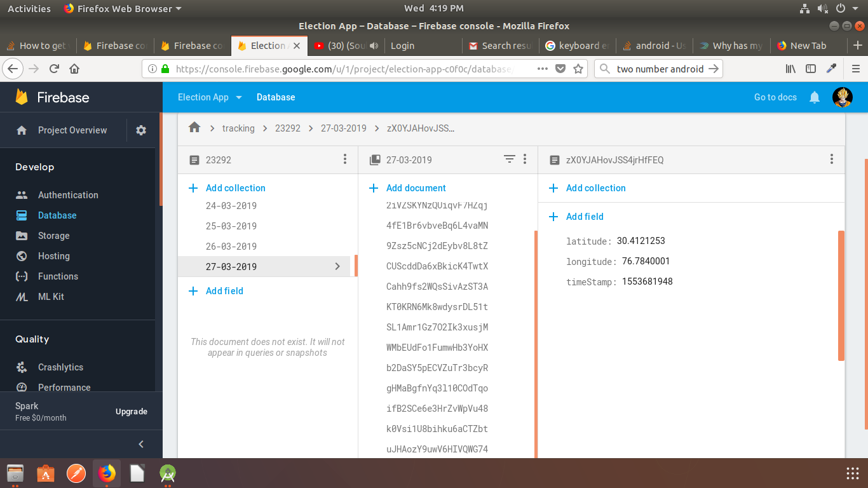Viewport: 868px width, 488px height.
Task: Bookmark this page with star icon
Action: coord(578,69)
